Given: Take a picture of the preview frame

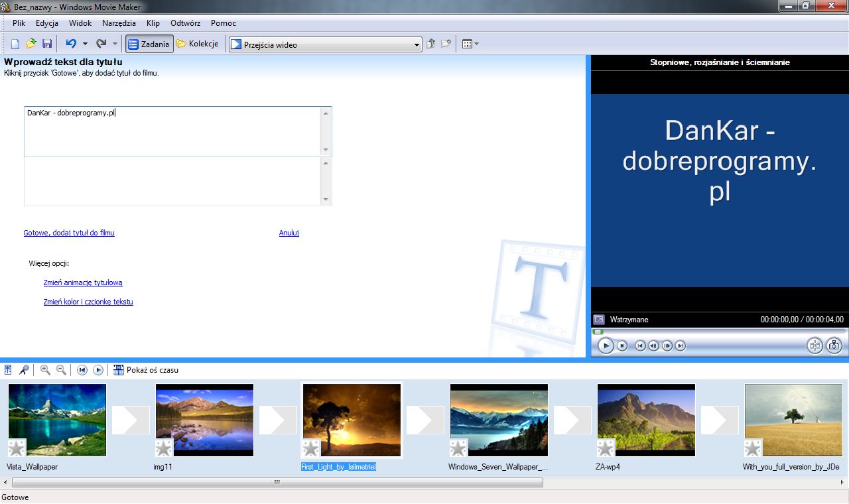Looking at the screenshot, I should 834,346.
